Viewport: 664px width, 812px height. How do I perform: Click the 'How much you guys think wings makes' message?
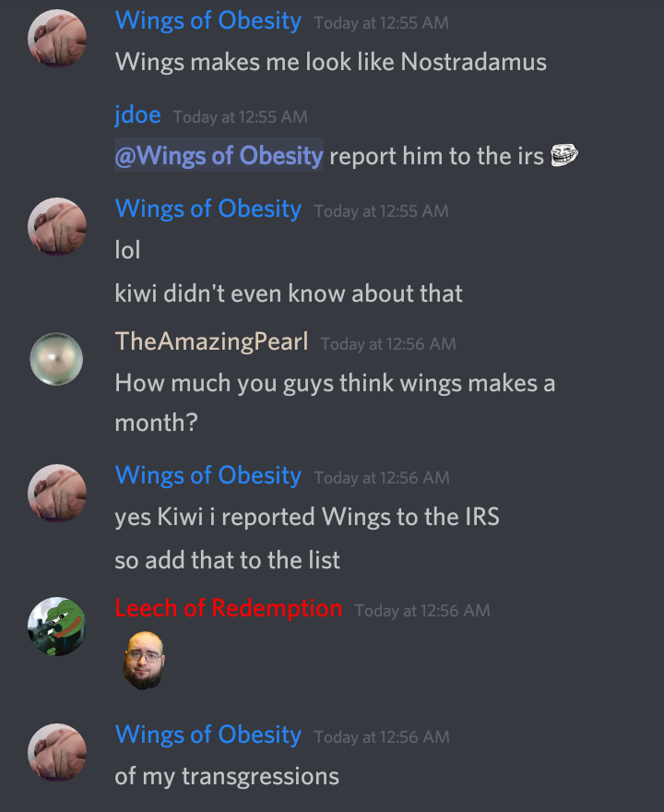335,403
